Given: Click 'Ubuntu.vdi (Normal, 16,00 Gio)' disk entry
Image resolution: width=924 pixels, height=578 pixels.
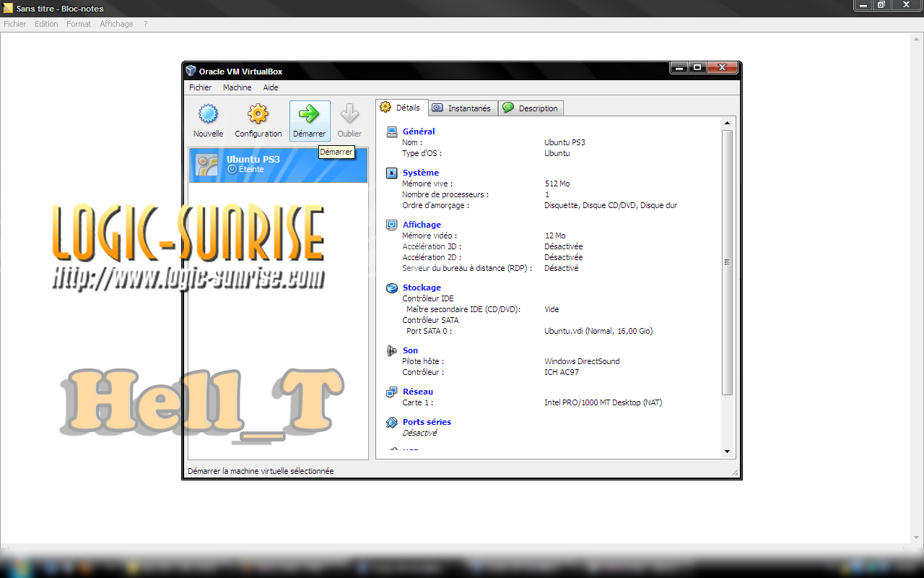Looking at the screenshot, I should tap(598, 331).
